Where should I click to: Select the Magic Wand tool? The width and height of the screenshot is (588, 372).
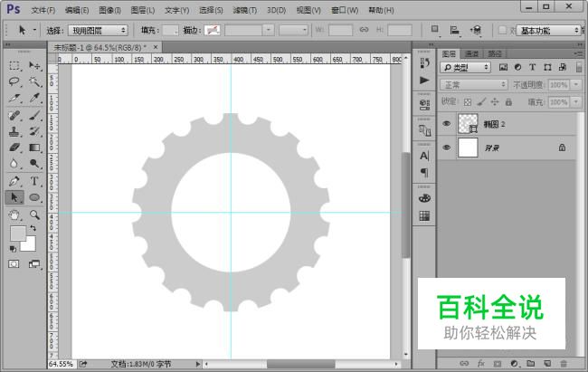point(34,81)
